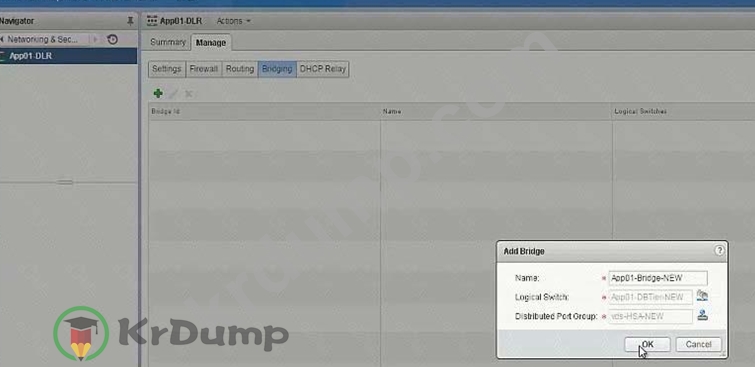Viewport: 755px width, 367px height.
Task: Confirm Add Bridge with OK button
Action: coord(647,344)
